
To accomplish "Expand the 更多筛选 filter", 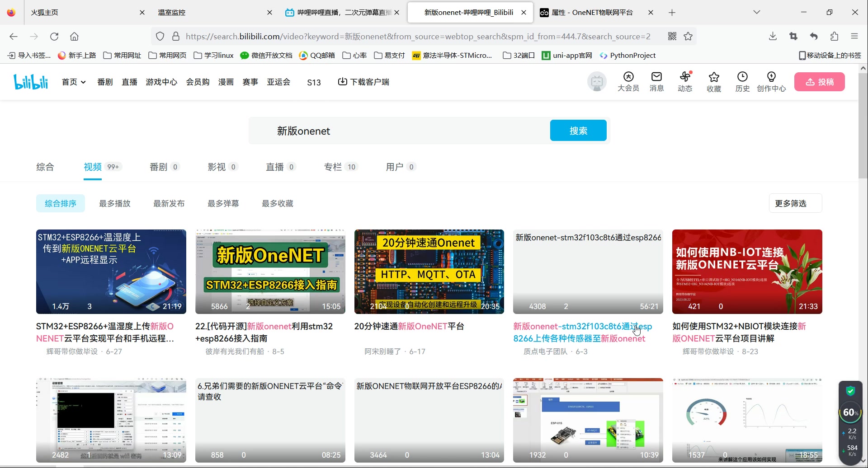I will coord(795,203).
